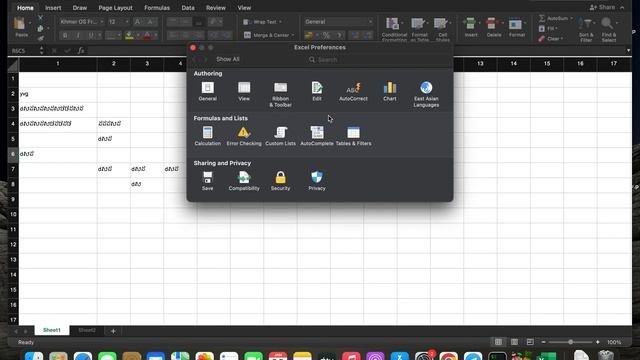Open Sort & Filter menu

pos(586,29)
